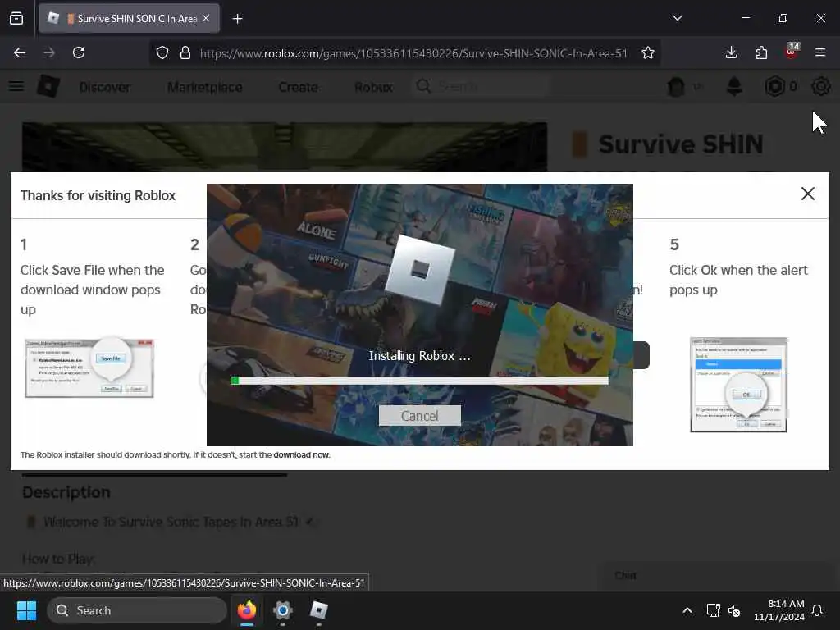The height and width of the screenshot is (630, 840).
Task: Open the Roblox notifications bell
Action: [x=734, y=86]
